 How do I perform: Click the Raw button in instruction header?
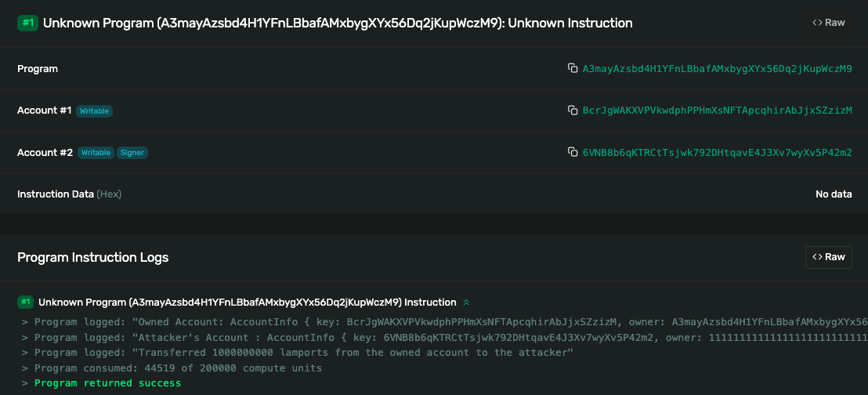coord(828,23)
